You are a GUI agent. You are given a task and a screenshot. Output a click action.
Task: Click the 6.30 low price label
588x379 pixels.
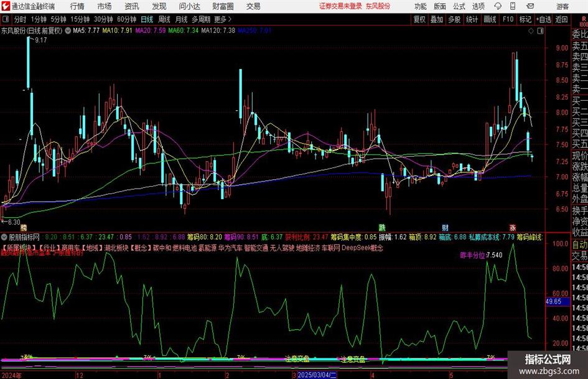click(14, 222)
